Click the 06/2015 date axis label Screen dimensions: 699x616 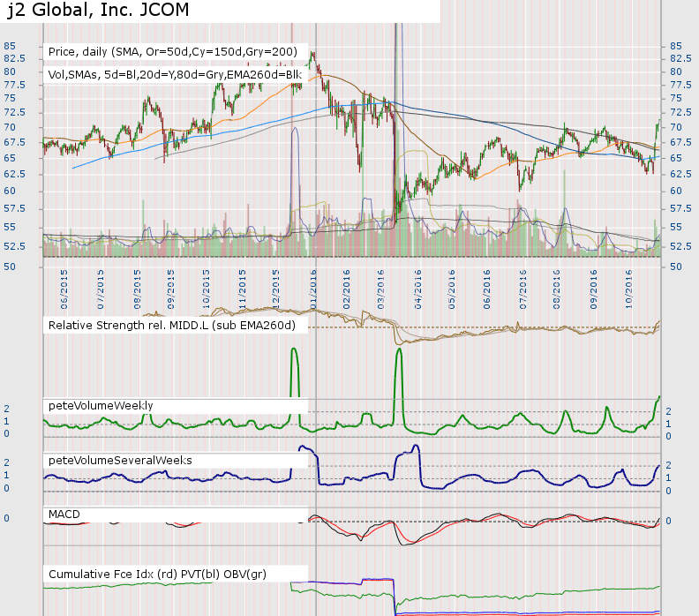pos(64,289)
